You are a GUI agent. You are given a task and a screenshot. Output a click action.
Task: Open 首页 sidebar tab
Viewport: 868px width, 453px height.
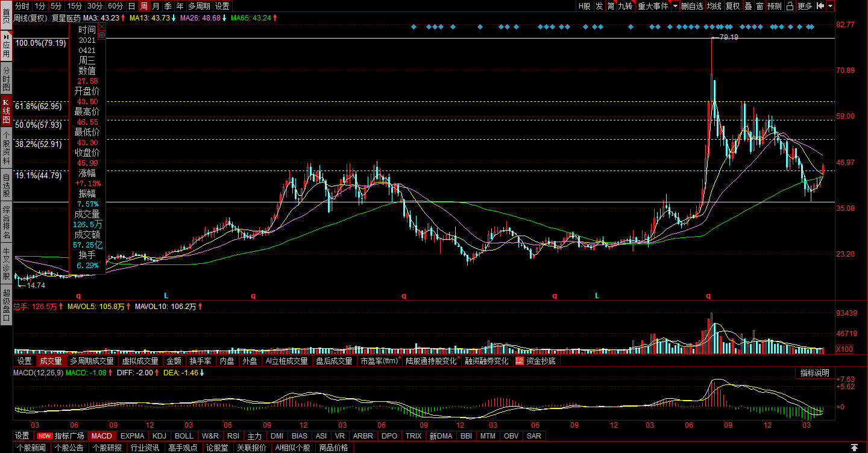click(6, 14)
